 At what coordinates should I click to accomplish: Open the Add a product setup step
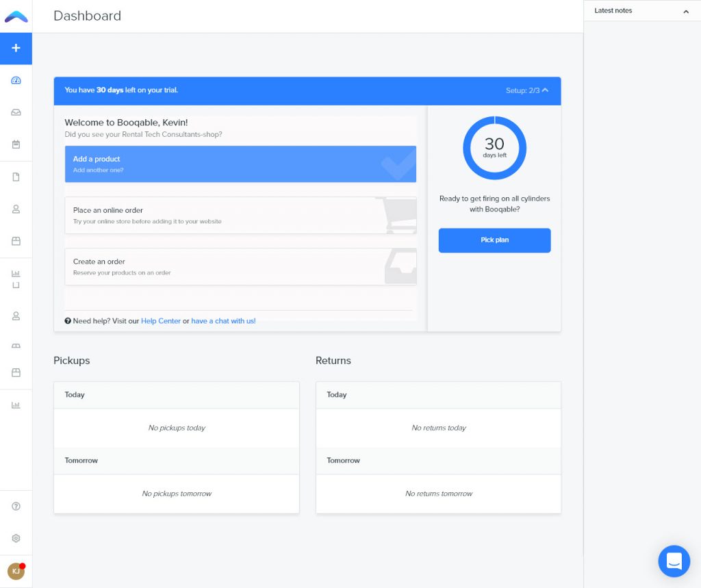[240, 164]
